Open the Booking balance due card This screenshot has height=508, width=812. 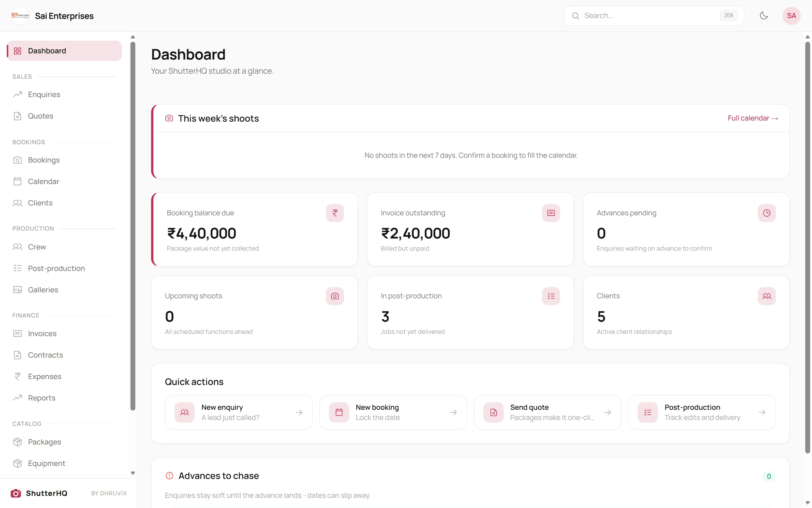254,229
